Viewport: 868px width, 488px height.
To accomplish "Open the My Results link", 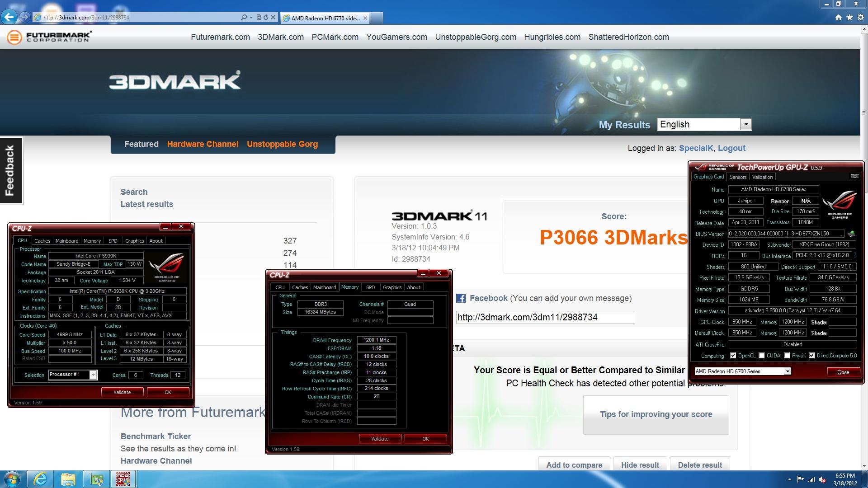I will pos(624,125).
